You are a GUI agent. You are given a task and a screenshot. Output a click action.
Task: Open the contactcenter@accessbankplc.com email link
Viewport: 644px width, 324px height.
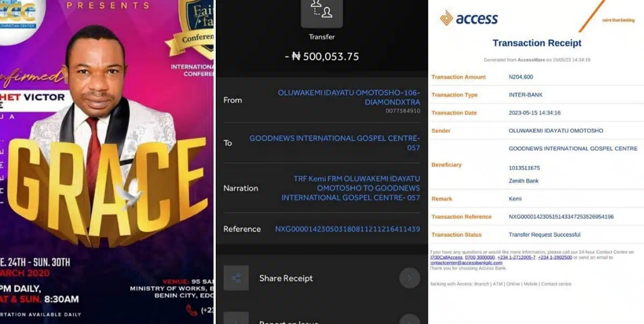click(x=466, y=263)
